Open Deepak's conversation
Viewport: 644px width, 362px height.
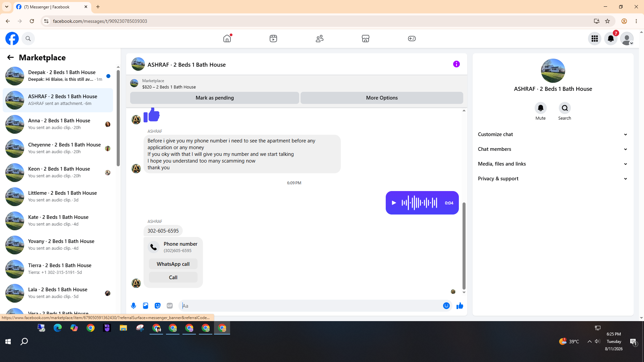58,76
